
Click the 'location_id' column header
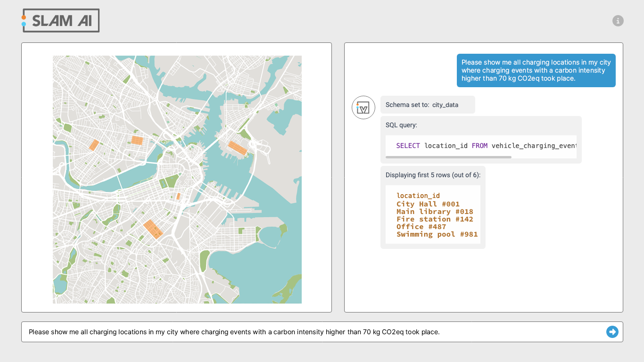click(x=418, y=196)
